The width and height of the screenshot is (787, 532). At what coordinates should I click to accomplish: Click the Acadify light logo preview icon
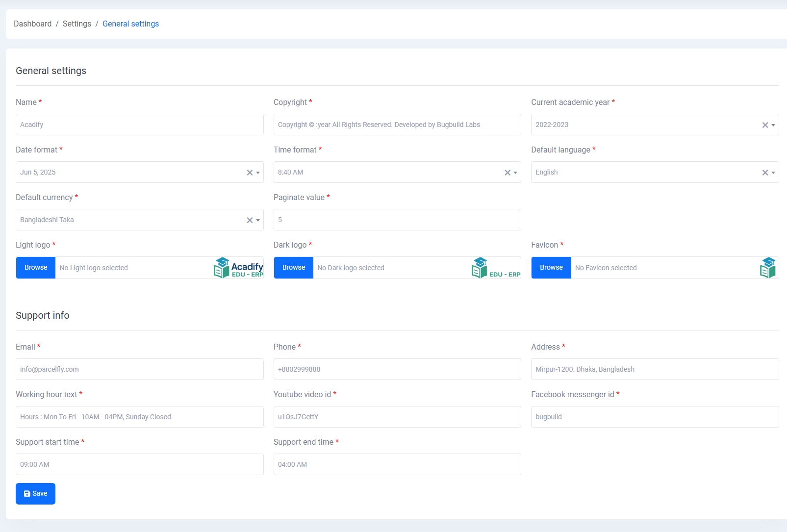point(238,268)
